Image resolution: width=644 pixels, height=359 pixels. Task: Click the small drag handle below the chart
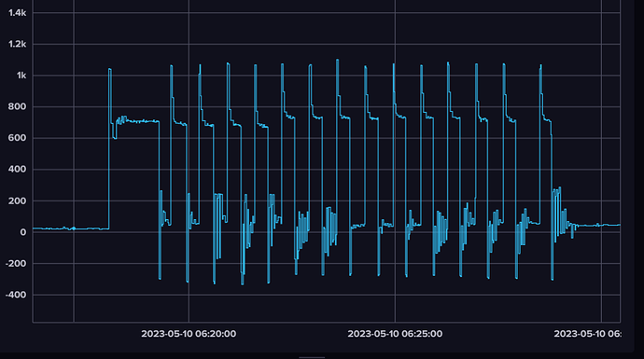coord(312,357)
